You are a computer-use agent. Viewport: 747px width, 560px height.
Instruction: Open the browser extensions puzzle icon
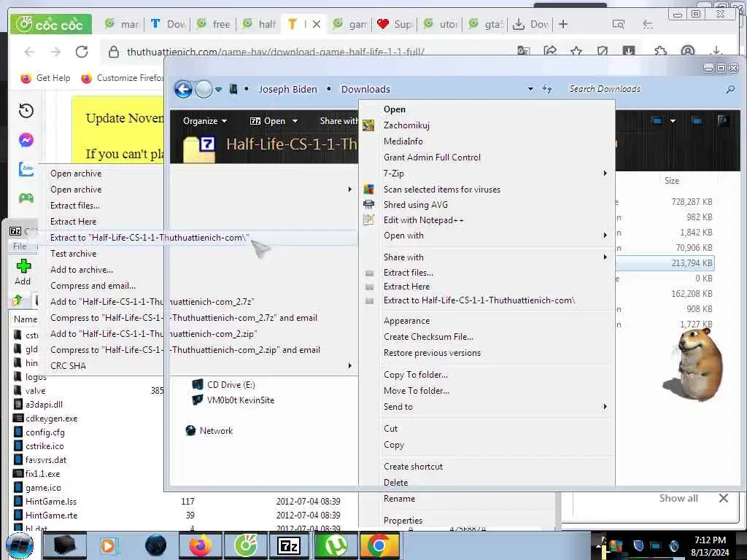661,51
